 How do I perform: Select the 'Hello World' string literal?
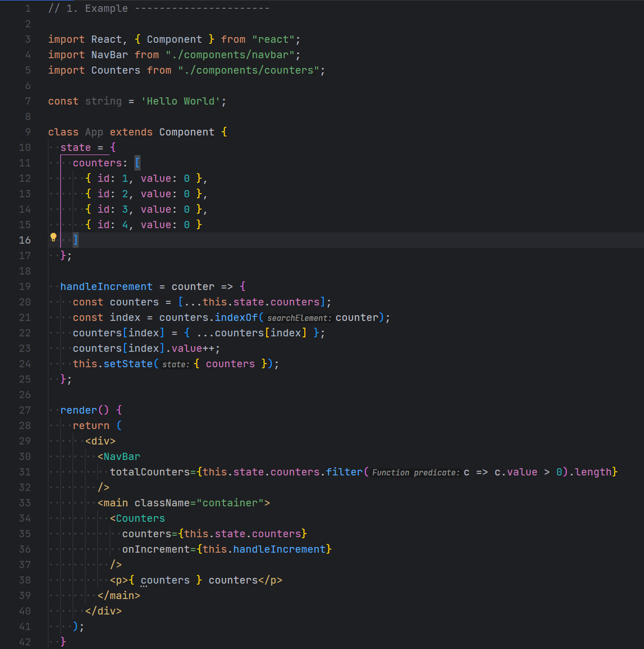click(181, 101)
